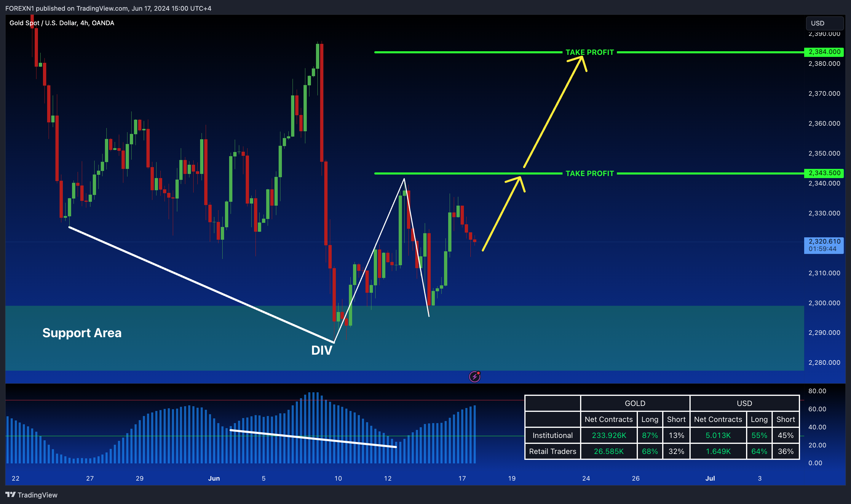The height and width of the screenshot is (504, 851).
Task: Click the 2,300.000 price axis label
Action: [824, 303]
